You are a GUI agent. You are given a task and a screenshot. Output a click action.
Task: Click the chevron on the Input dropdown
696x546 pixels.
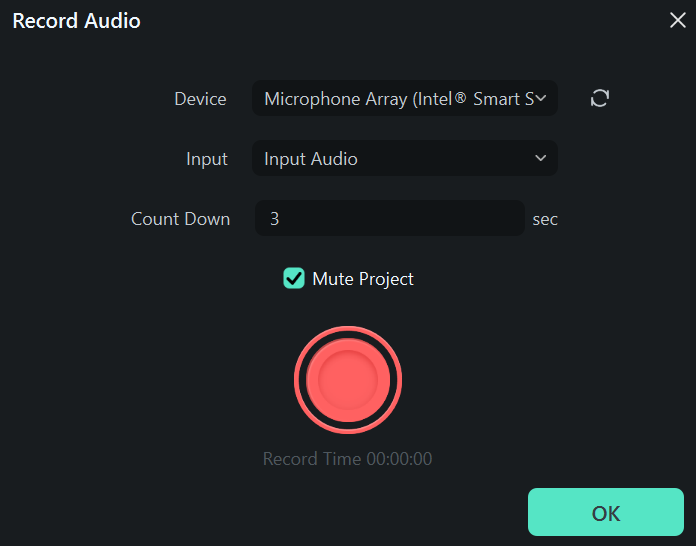(541, 158)
